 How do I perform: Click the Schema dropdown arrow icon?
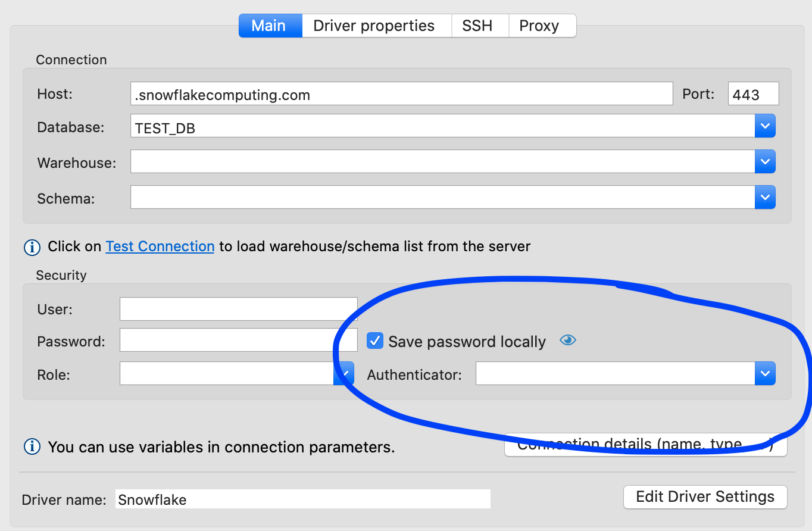pyautogui.click(x=765, y=197)
